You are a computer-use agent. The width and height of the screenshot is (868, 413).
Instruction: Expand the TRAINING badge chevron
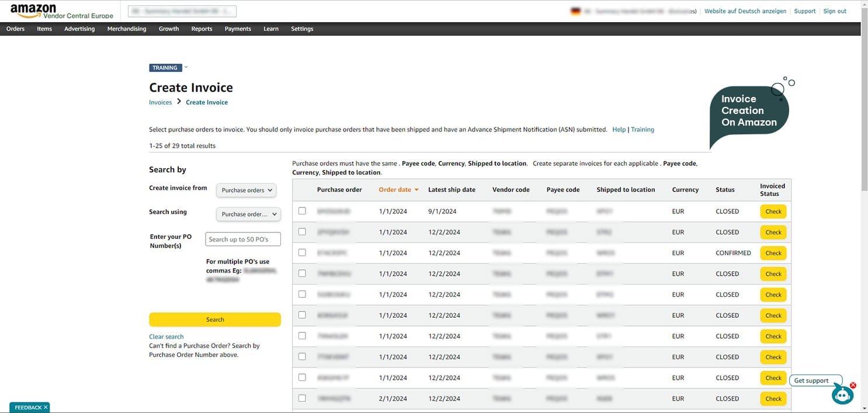(186, 67)
